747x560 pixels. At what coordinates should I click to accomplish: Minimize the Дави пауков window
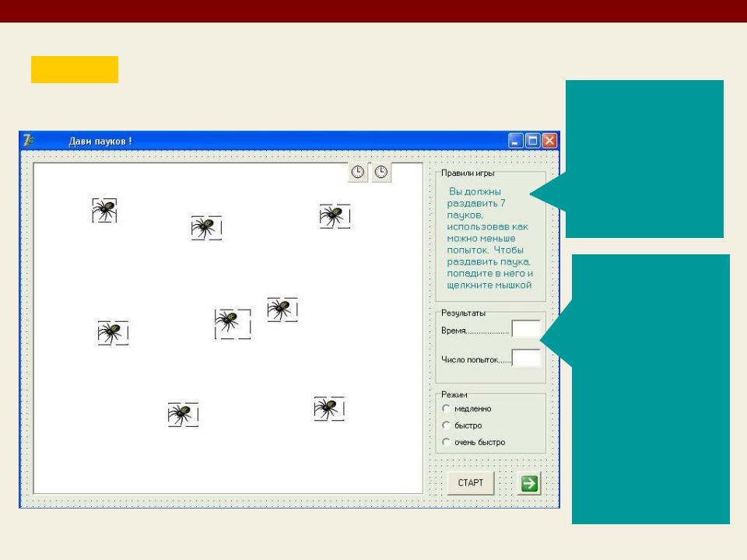click(515, 141)
